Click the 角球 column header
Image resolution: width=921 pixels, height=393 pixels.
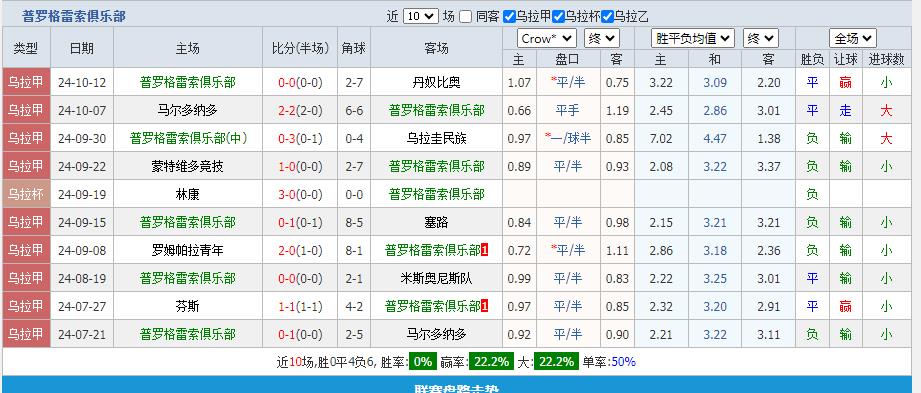point(354,48)
